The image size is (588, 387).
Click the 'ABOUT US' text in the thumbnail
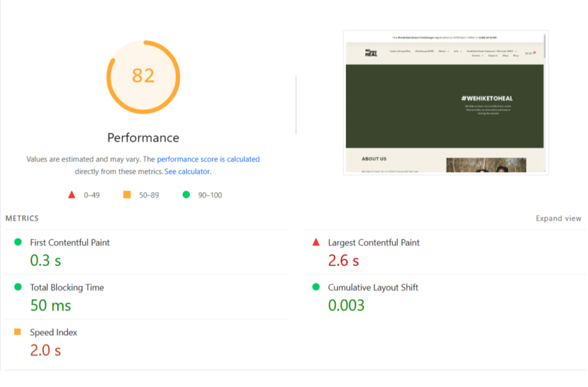point(374,159)
